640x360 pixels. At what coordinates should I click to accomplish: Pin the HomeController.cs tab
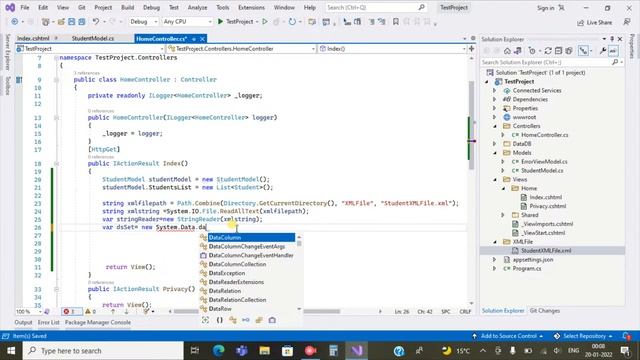pyautogui.click(x=194, y=39)
